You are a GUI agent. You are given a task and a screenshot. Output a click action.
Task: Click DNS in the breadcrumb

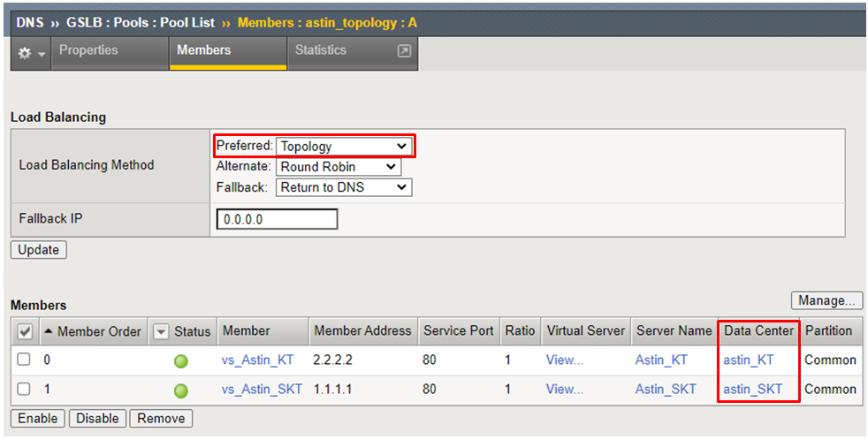pyautogui.click(x=30, y=23)
